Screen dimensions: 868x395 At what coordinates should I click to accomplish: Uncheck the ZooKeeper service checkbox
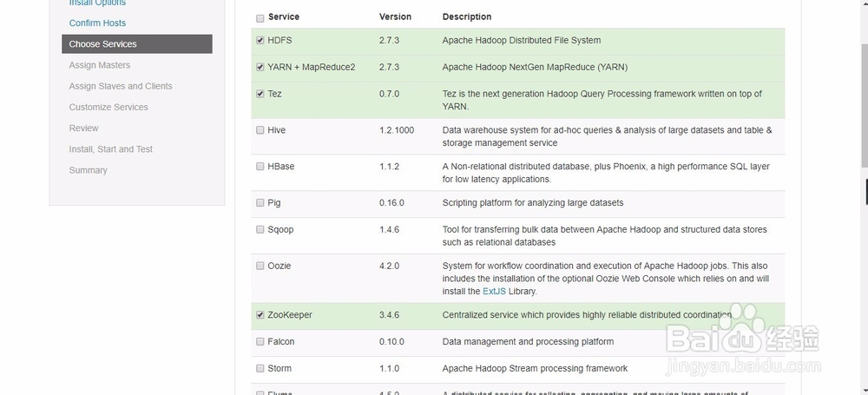260,315
